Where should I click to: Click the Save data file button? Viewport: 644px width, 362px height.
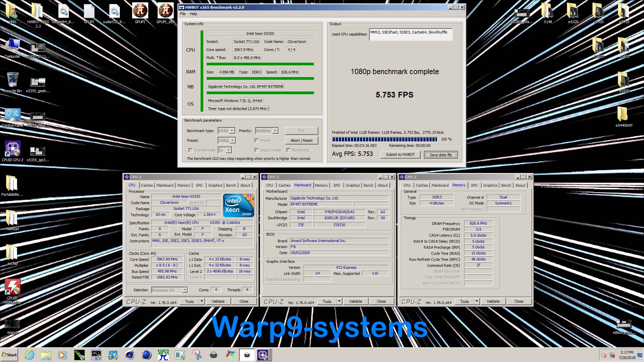pos(440,155)
